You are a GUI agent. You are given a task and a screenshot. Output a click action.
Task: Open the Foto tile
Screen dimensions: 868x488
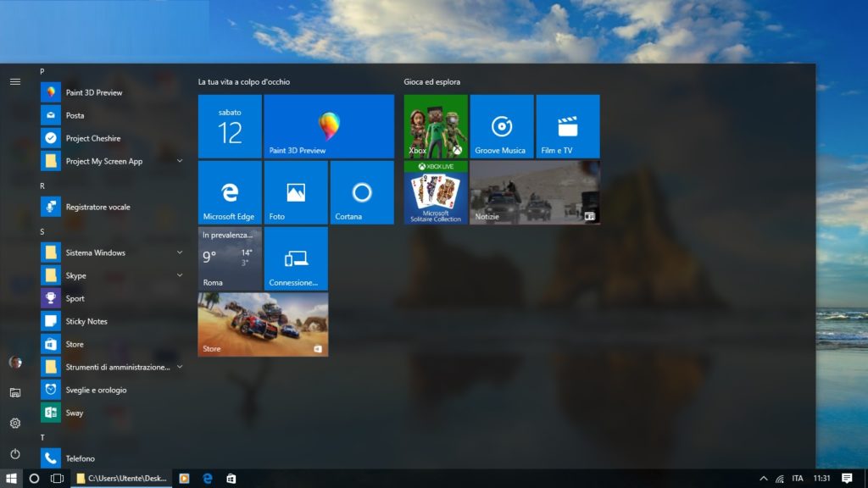(296, 192)
